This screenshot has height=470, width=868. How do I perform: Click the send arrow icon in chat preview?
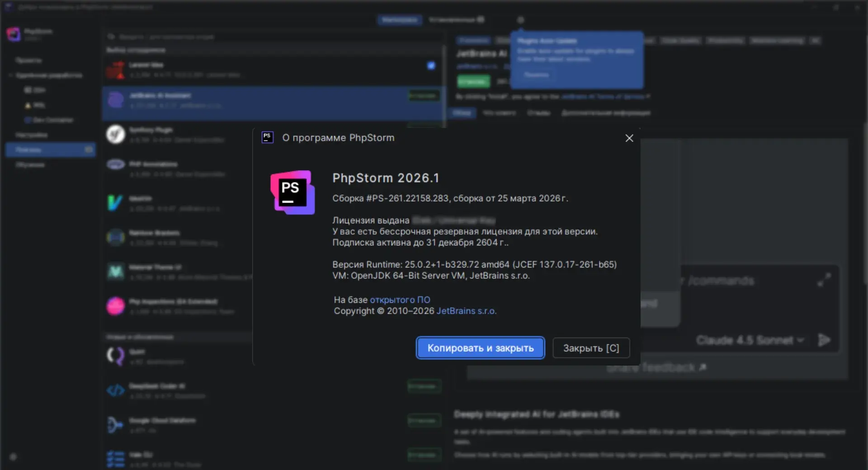pyautogui.click(x=824, y=340)
